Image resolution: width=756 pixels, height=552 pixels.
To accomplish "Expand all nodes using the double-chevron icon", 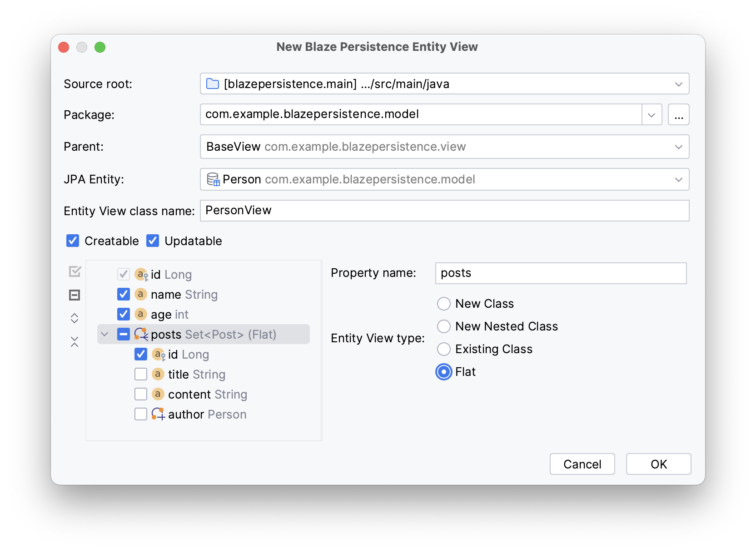I will pos(75,318).
